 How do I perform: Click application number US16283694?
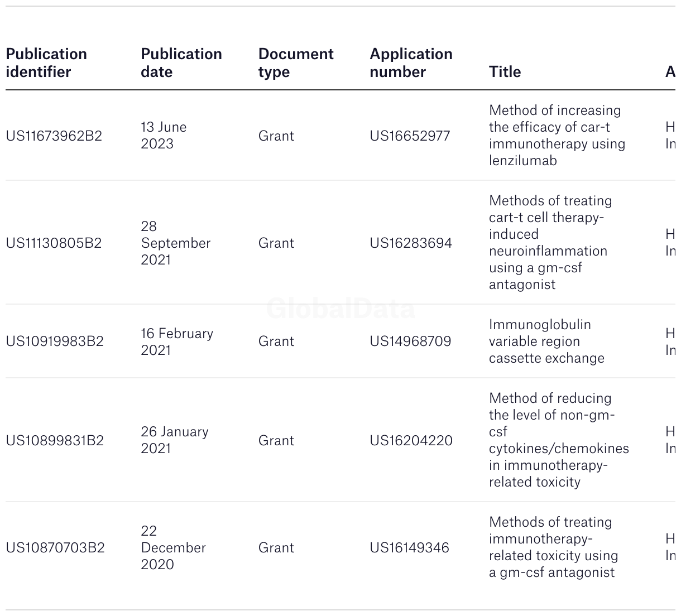[x=411, y=243]
